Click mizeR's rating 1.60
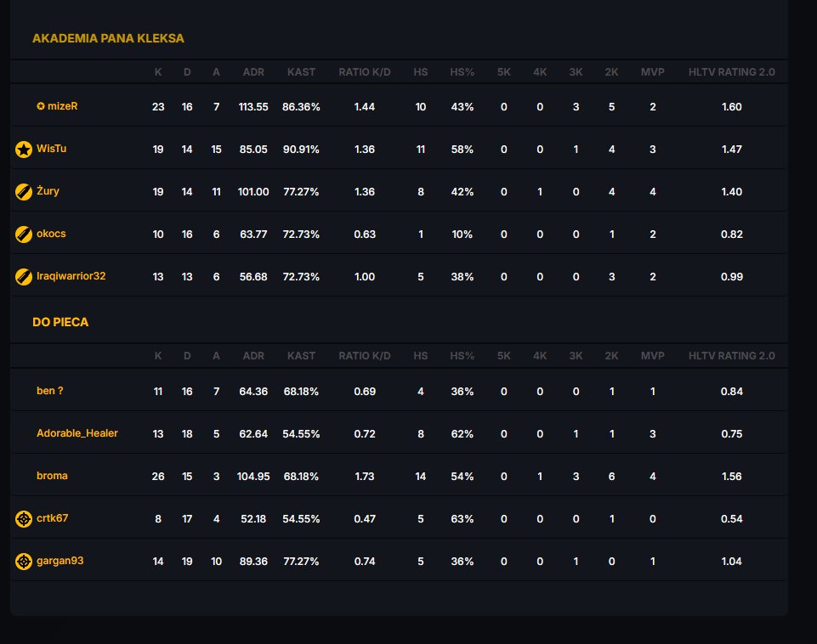The image size is (817, 644). 731,107
